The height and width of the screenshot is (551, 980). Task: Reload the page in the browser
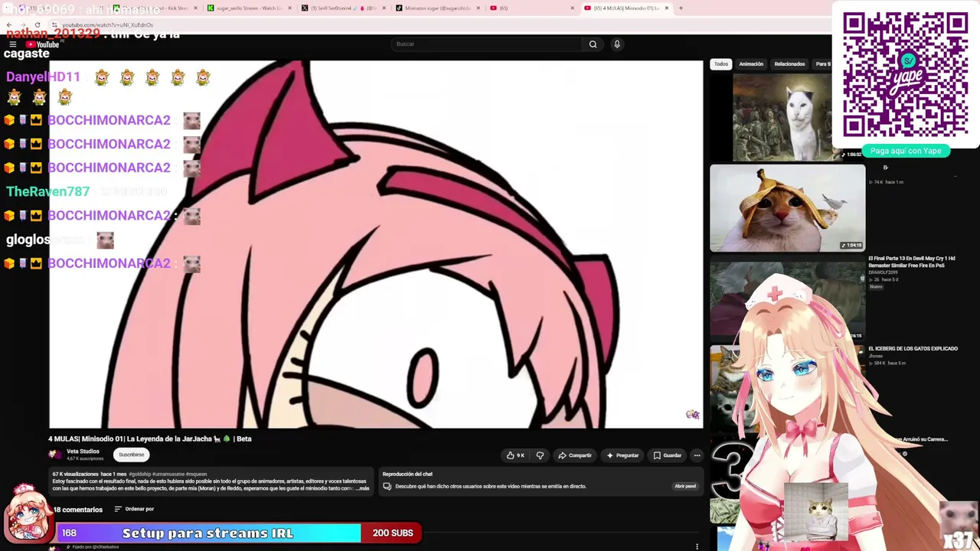(37, 25)
